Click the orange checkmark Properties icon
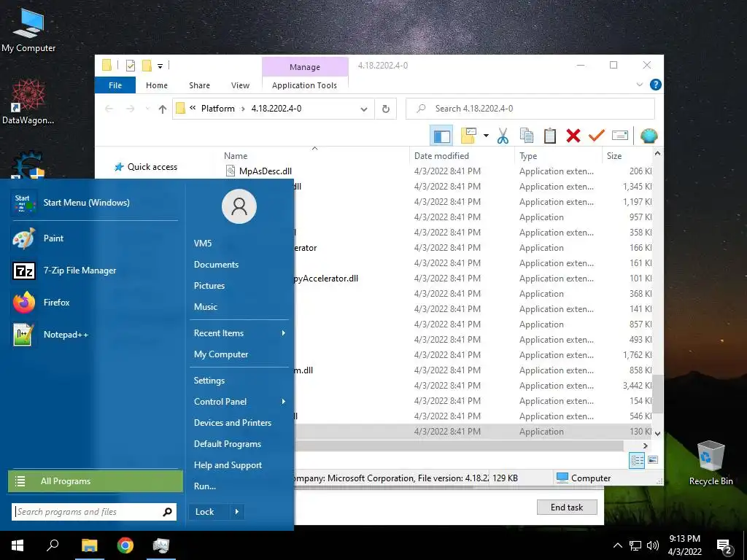This screenshot has height=560, width=747. 597,136
